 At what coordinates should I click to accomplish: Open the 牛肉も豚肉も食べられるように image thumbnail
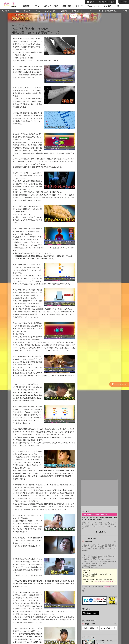point(60,459)
